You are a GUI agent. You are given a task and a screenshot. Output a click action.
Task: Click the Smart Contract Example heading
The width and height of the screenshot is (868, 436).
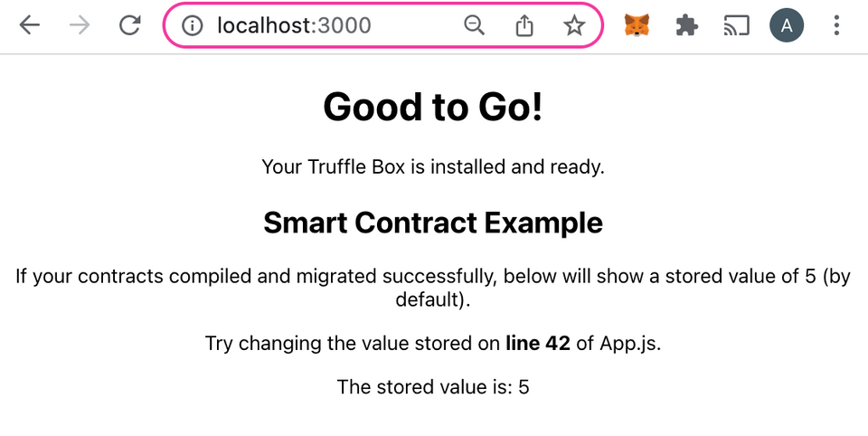pos(433,223)
